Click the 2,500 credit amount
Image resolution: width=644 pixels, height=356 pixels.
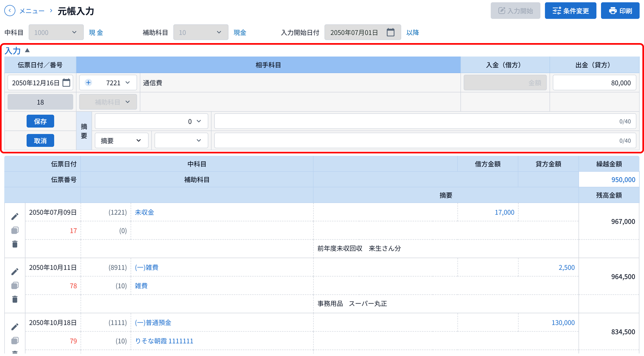pyautogui.click(x=567, y=267)
